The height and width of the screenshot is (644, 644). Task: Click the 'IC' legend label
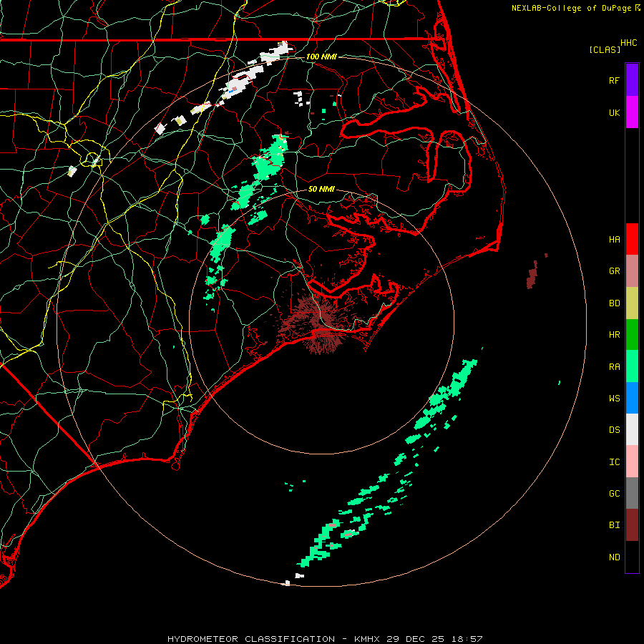pyautogui.click(x=614, y=462)
